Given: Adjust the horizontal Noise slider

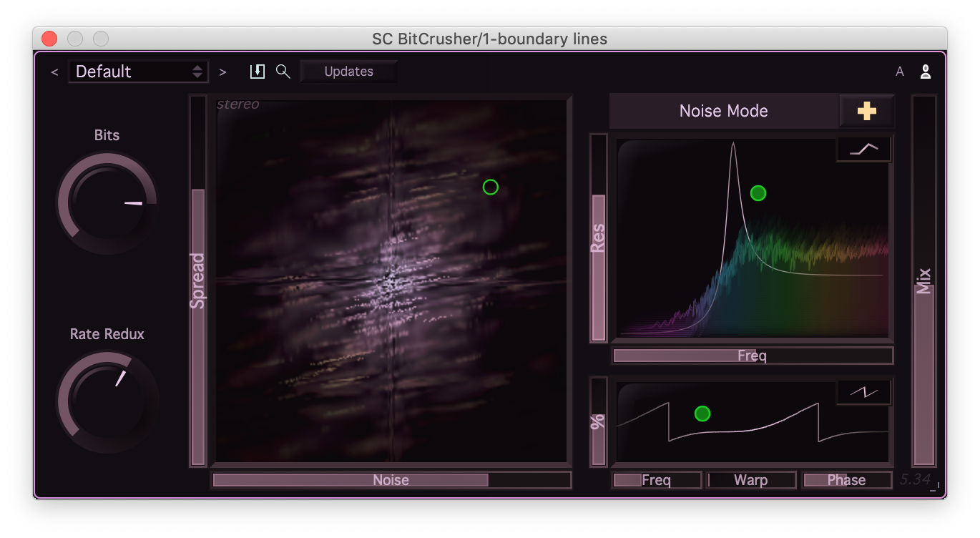Looking at the screenshot, I should pos(391,480).
